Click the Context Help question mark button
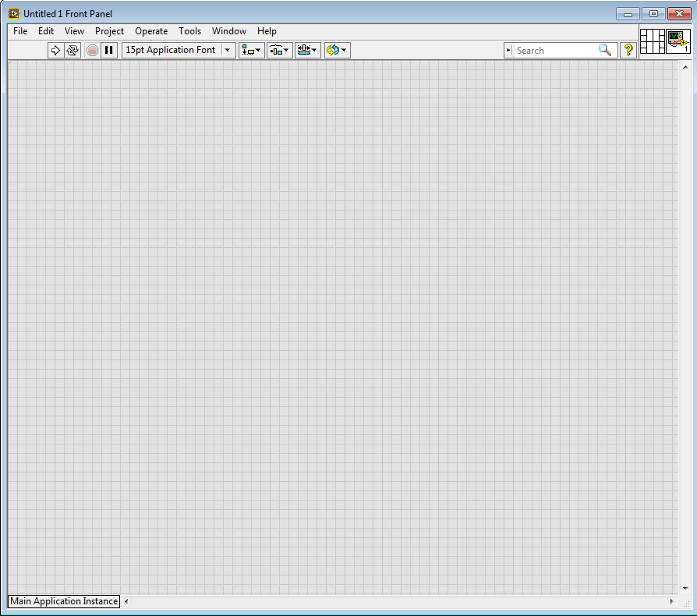 pyautogui.click(x=628, y=50)
